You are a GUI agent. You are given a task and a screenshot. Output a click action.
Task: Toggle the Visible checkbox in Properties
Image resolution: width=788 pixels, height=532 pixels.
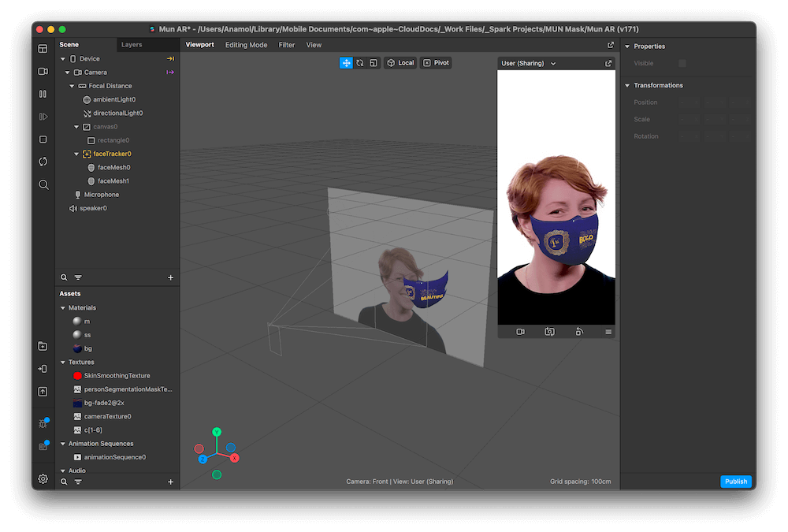pos(682,63)
